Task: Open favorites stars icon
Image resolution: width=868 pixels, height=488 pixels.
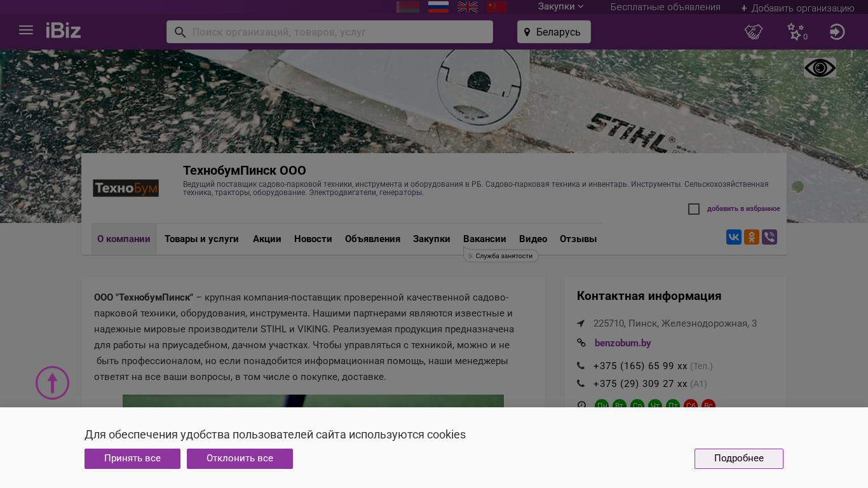Action: pyautogui.click(x=796, y=32)
